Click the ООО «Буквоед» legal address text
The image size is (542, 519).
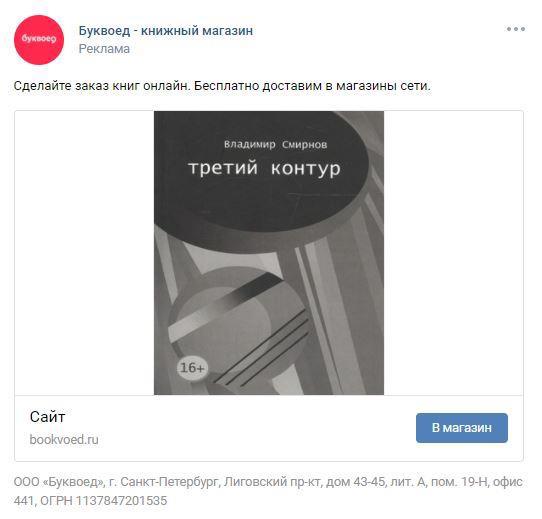tap(268, 482)
